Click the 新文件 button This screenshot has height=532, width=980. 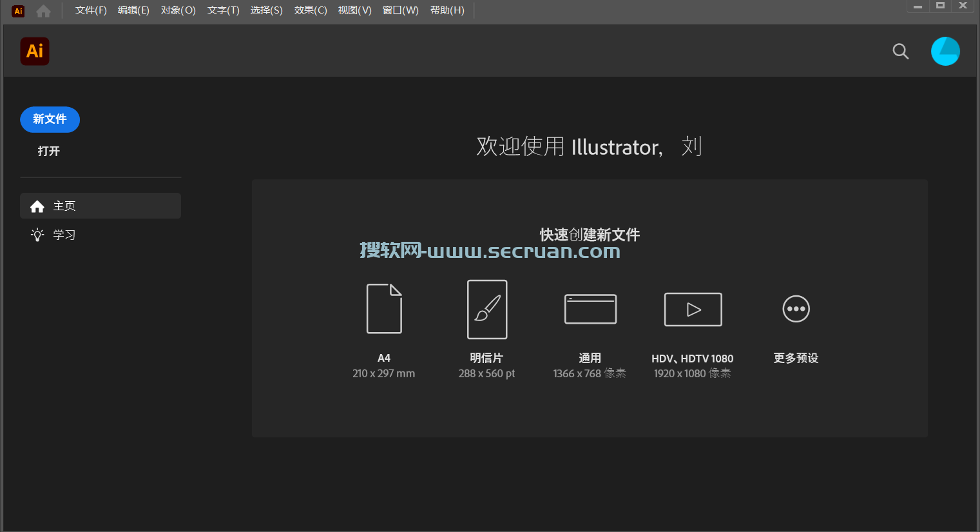50,119
